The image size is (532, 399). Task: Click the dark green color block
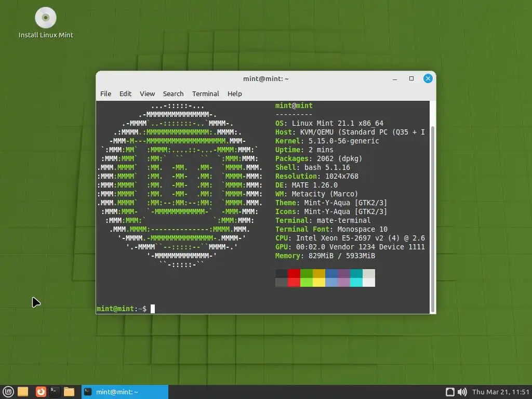[307, 273]
